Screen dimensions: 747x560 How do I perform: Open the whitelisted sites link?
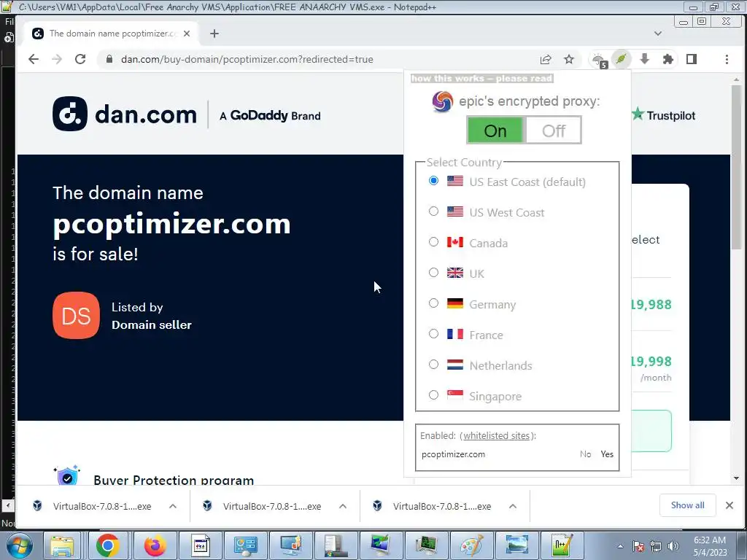click(x=496, y=436)
